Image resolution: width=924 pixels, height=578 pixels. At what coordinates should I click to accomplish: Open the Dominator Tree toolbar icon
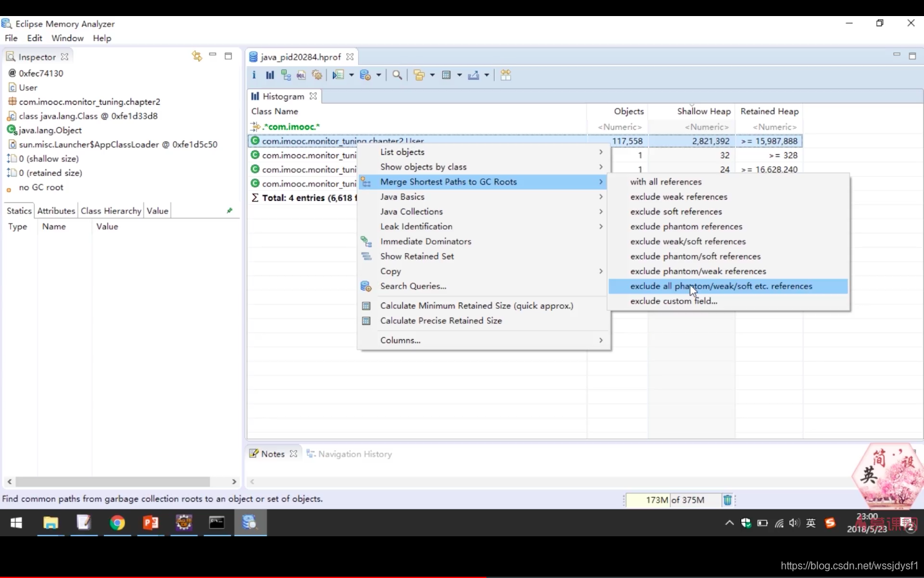(286, 75)
